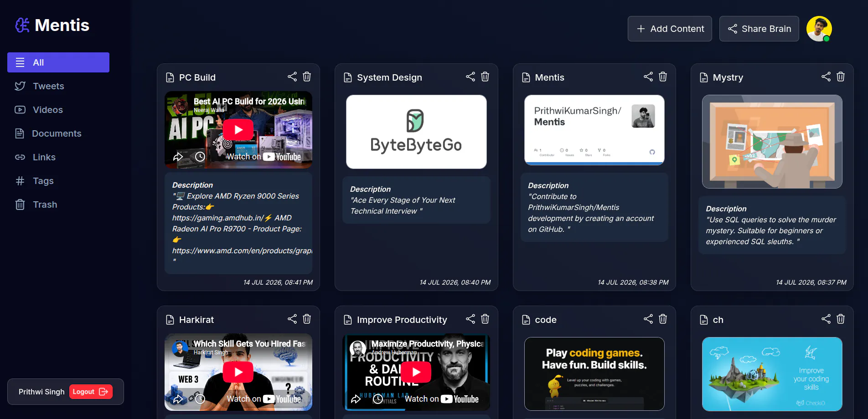The image size is (868, 419).
Task: Play the Which Skill Gets You Hired video
Action: click(238, 372)
